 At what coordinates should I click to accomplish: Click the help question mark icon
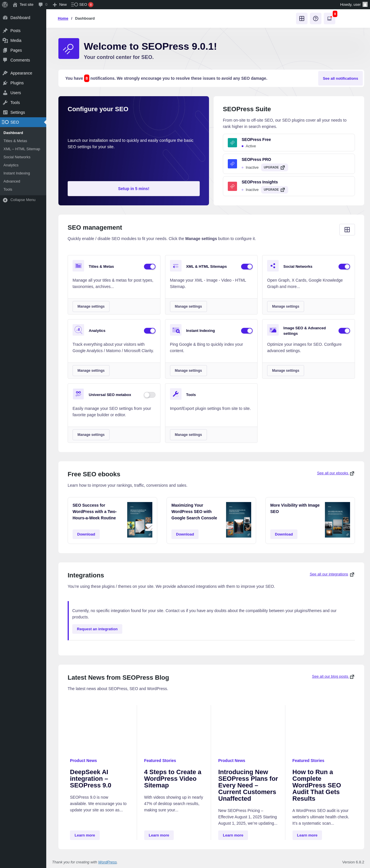click(315, 18)
